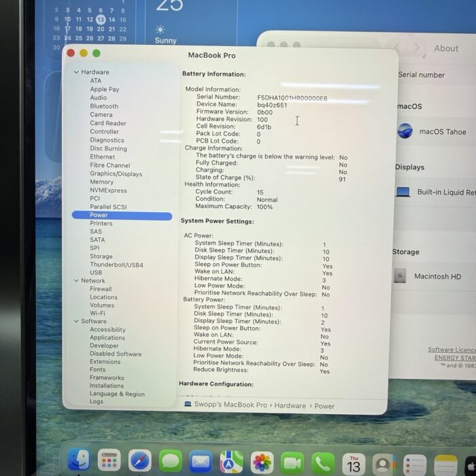Select Diagnostics in the sidebar
476x476 pixels.
pos(107,140)
